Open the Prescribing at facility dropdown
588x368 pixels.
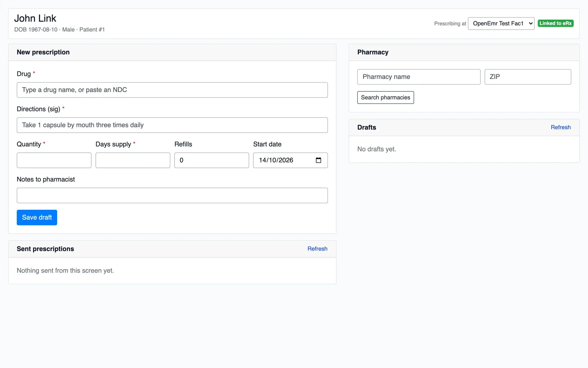coord(501,23)
